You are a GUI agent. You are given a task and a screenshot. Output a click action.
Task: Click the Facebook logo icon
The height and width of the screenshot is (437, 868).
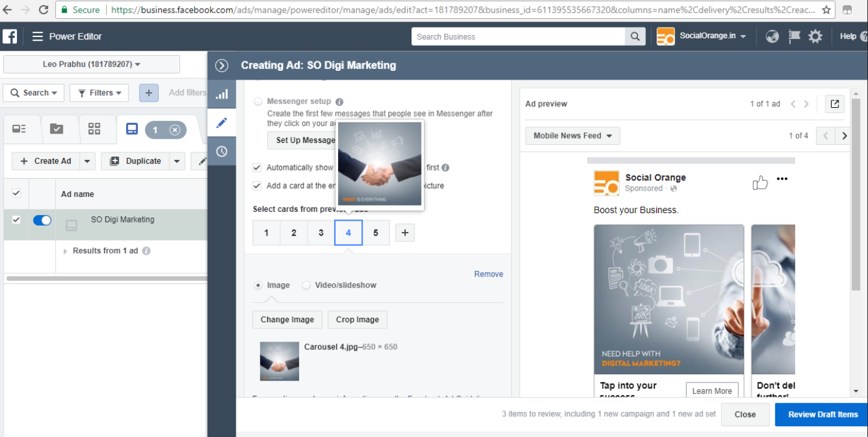[x=9, y=36]
